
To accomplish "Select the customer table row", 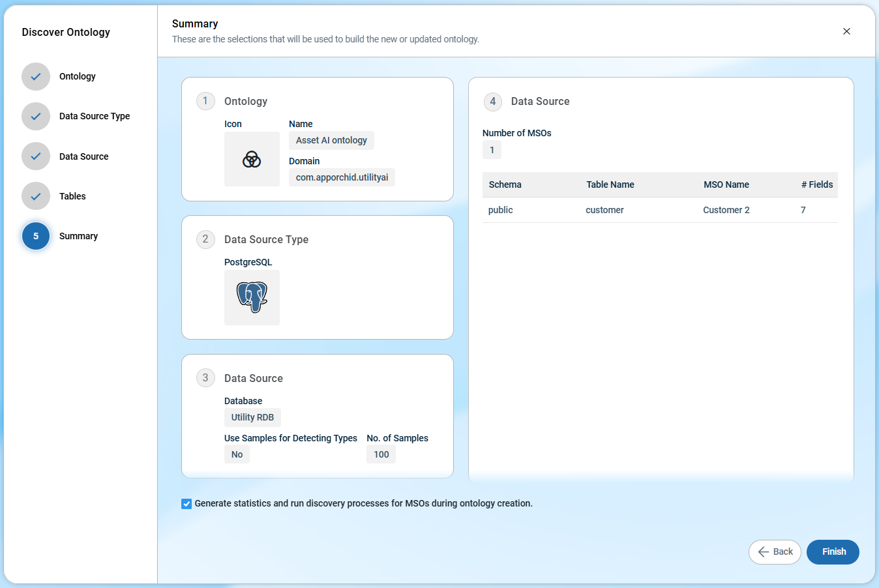I will click(x=604, y=210).
